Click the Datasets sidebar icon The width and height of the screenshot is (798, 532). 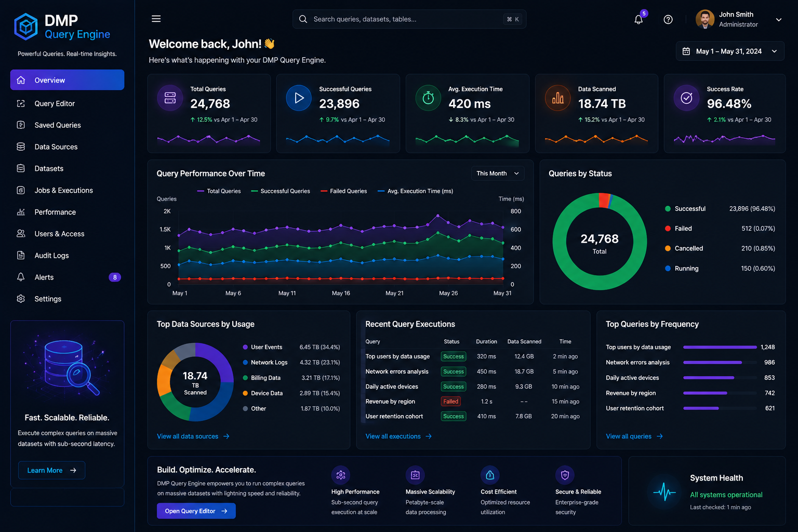coord(21,168)
